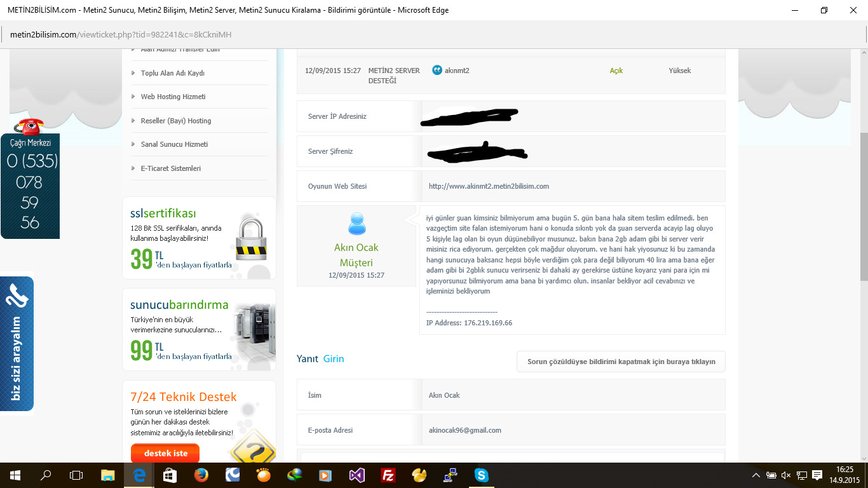Viewport: 868px width, 488px height.
Task: Click the akınmt2 user avatar icon
Action: [x=437, y=70]
